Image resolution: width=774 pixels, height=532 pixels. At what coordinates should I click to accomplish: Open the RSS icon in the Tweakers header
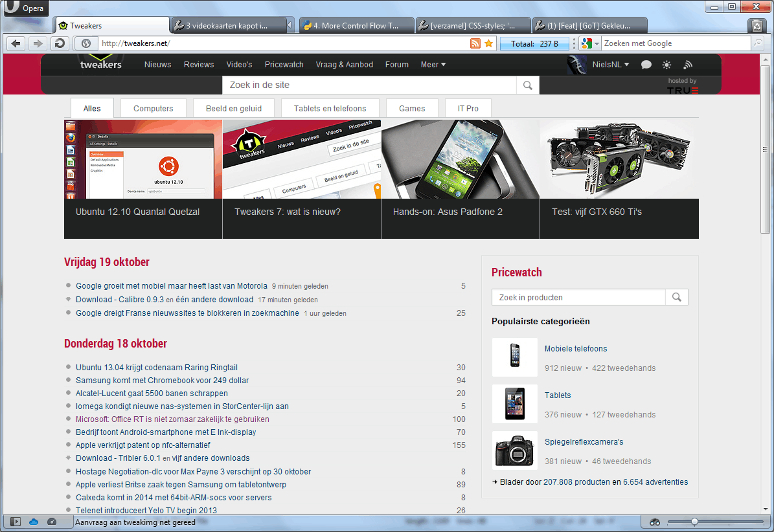[688, 65]
